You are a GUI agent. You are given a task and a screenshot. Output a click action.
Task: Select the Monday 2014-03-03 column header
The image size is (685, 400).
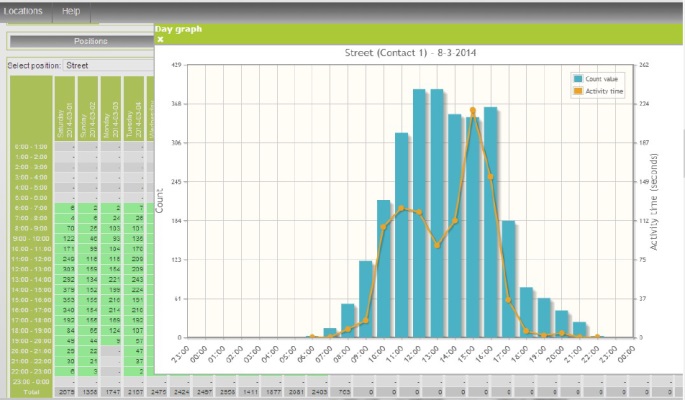tap(111, 110)
